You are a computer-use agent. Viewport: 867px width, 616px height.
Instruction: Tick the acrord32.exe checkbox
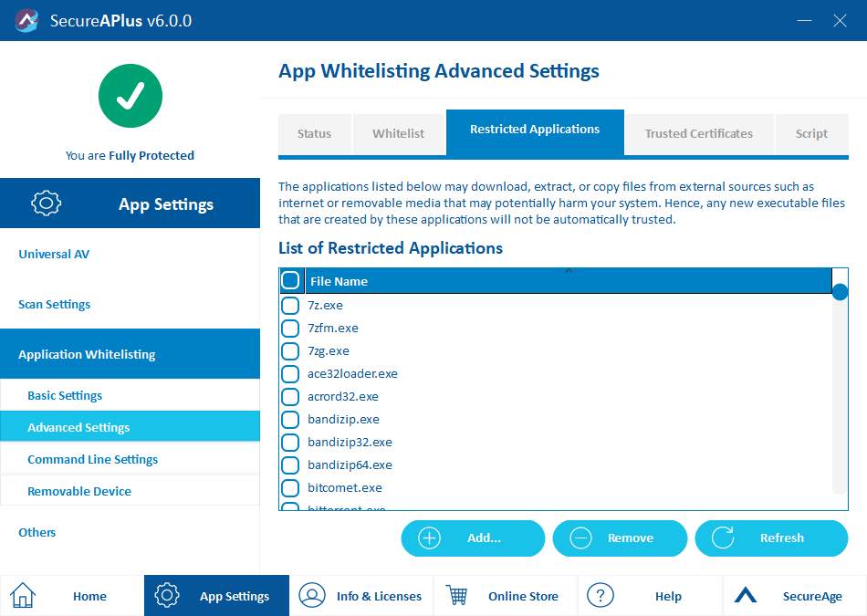pyautogui.click(x=290, y=396)
